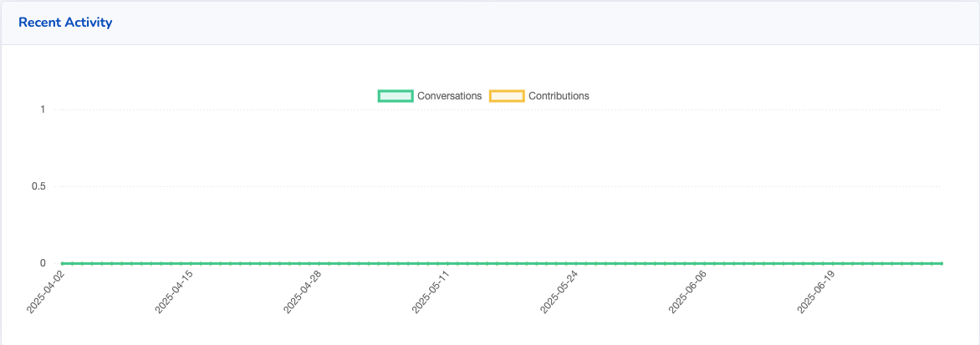Viewport: 980px width, 345px height.
Task: Select the 2025-04-02 x-axis date label
Action: 46,292
